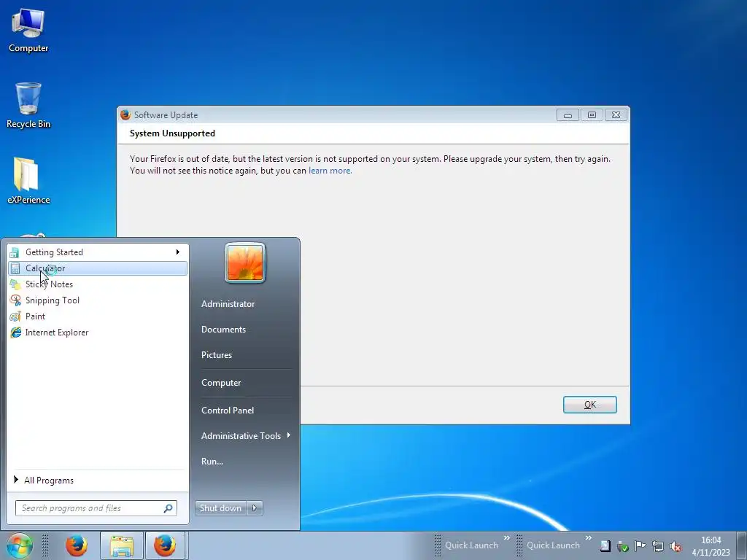This screenshot has width=747, height=560.
Task: Open Administrator user folder
Action: [x=228, y=304]
